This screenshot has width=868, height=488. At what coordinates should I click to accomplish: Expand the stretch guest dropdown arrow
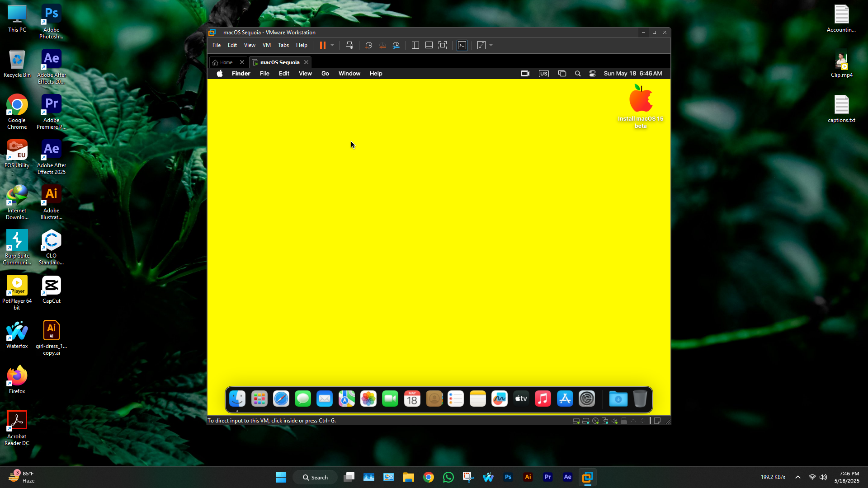tap(491, 45)
